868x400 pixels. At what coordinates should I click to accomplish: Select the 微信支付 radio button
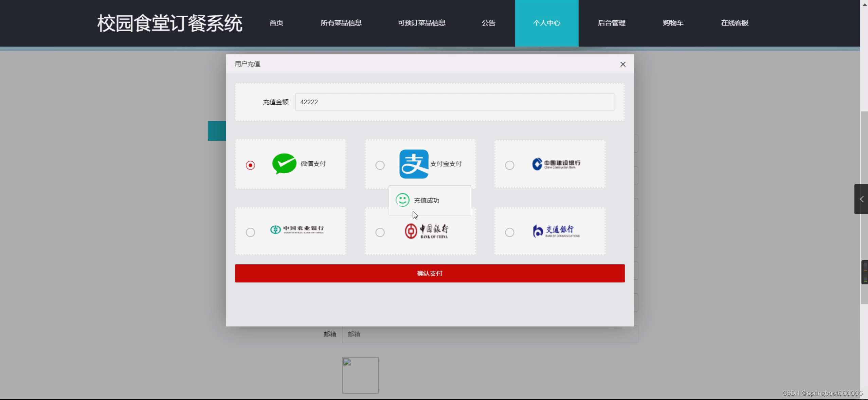(250, 165)
